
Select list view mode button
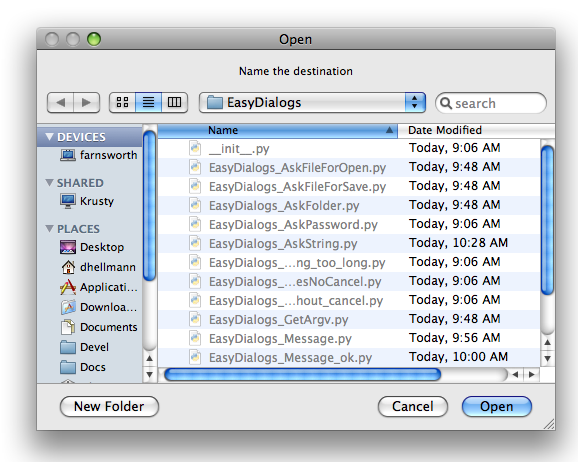(x=149, y=102)
